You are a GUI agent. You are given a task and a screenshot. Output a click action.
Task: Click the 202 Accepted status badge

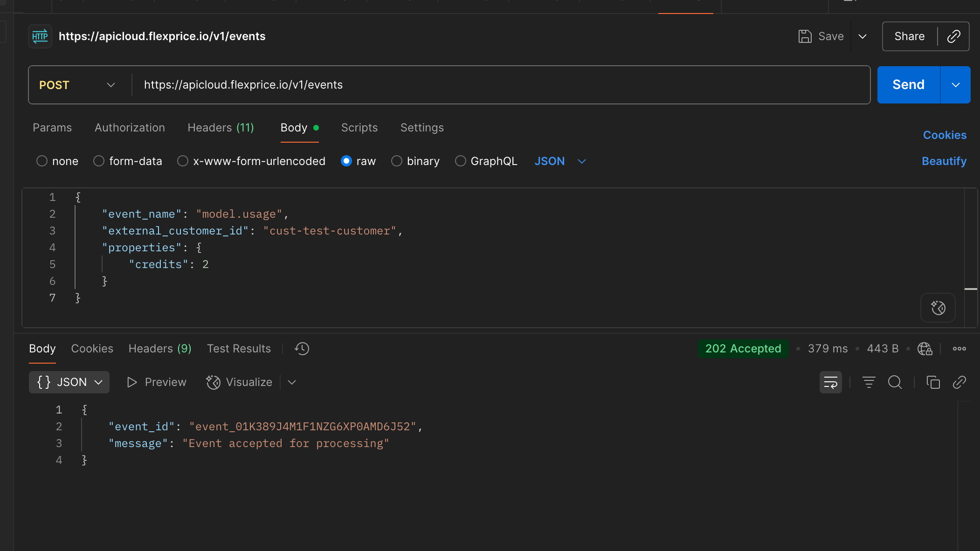pos(743,349)
